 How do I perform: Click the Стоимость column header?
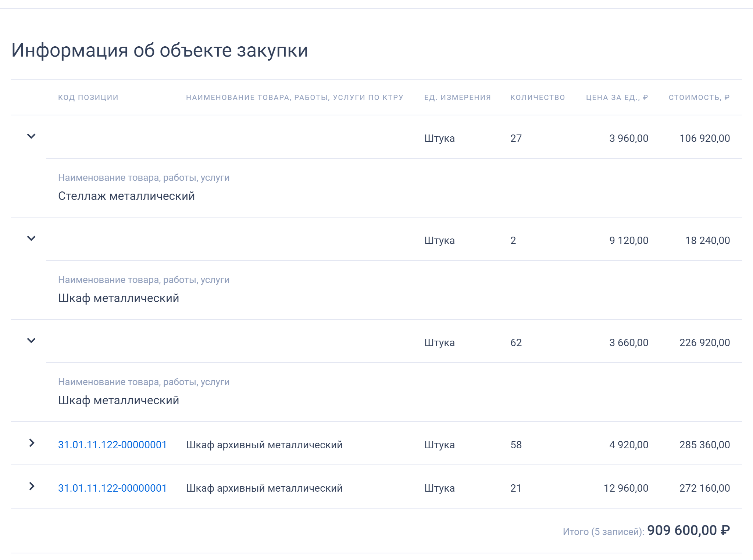(699, 97)
